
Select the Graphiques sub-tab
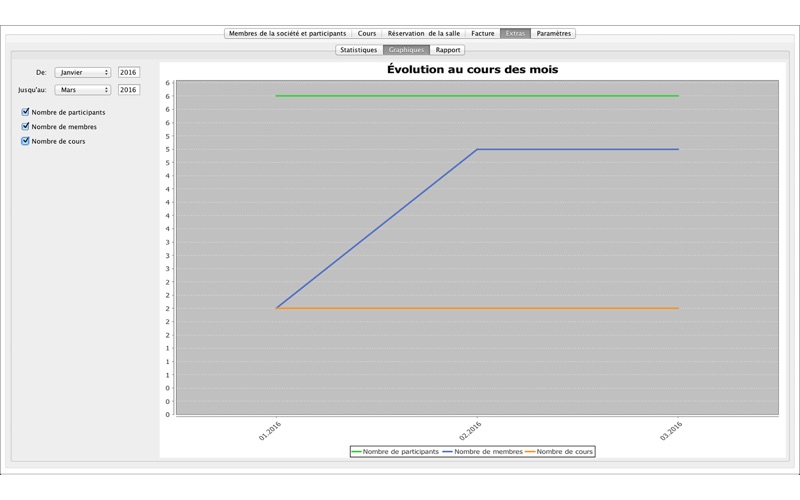406,50
